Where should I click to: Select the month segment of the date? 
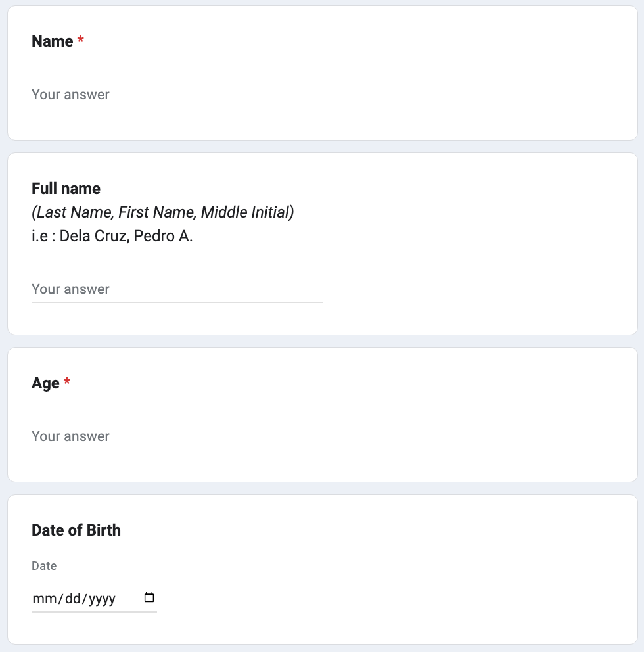tap(43, 599)
